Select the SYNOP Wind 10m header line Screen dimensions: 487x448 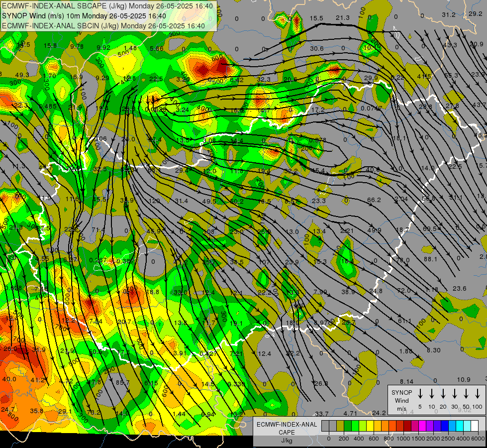(84, 16)
